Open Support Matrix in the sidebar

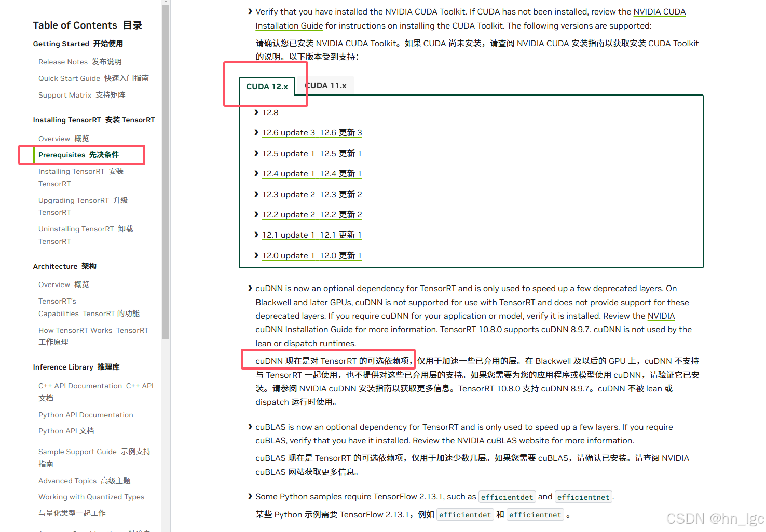click(81, 95)
